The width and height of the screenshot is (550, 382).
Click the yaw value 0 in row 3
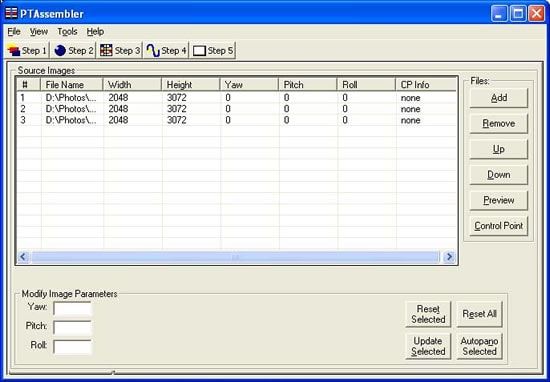pos(228,120)
